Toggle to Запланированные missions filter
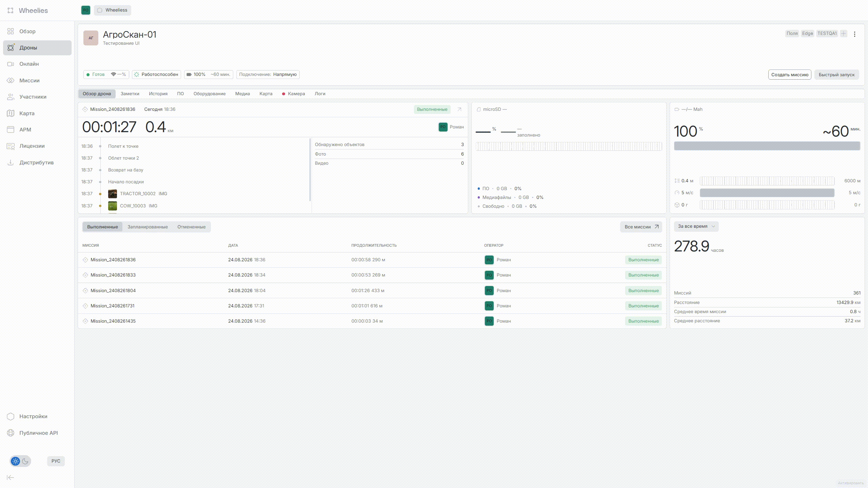This screenshot has height=488, width=868. click(x=147, y=227)
